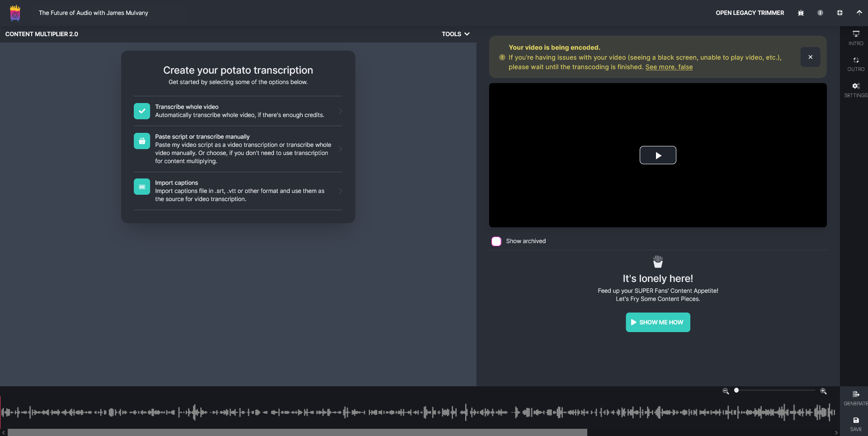Play the video preview

[657, 155]
